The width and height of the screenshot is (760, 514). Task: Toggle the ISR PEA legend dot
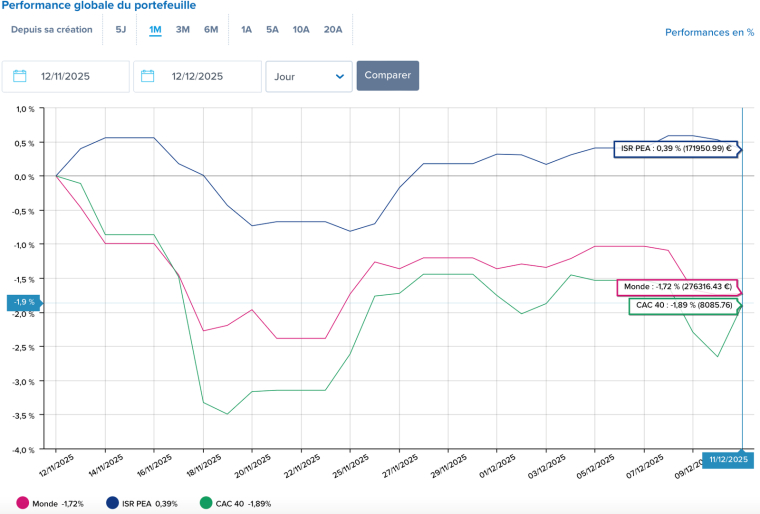[x=112, y=503]
